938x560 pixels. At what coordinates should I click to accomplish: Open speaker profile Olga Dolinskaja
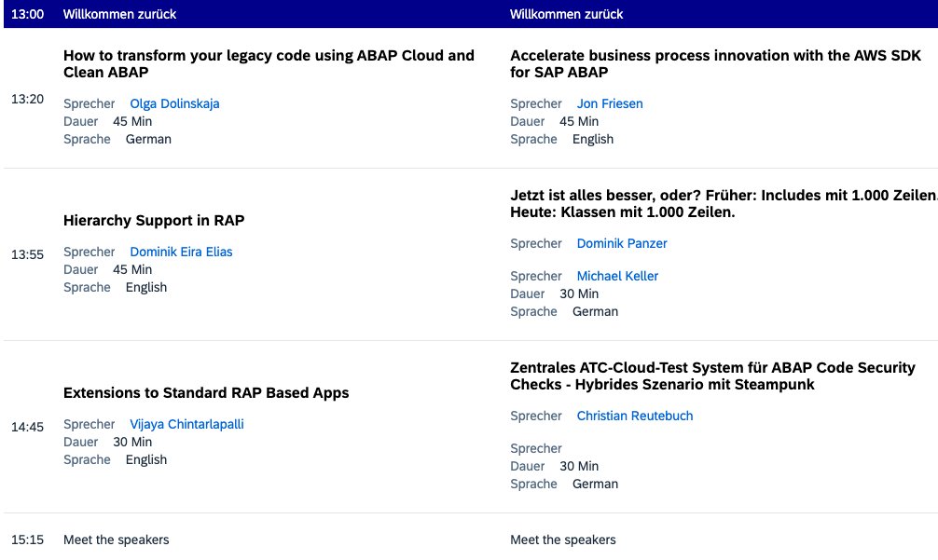click(x=174, y=104)
